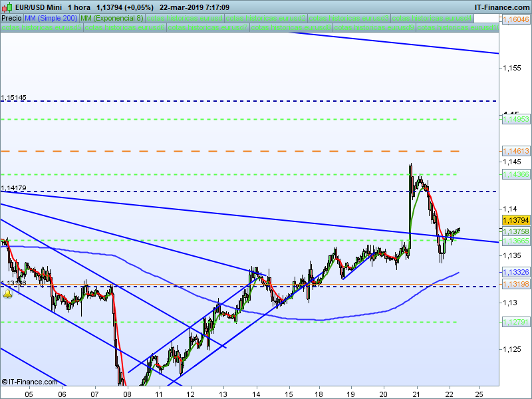Click the orange 1,14613 price tag

[516, 151]
